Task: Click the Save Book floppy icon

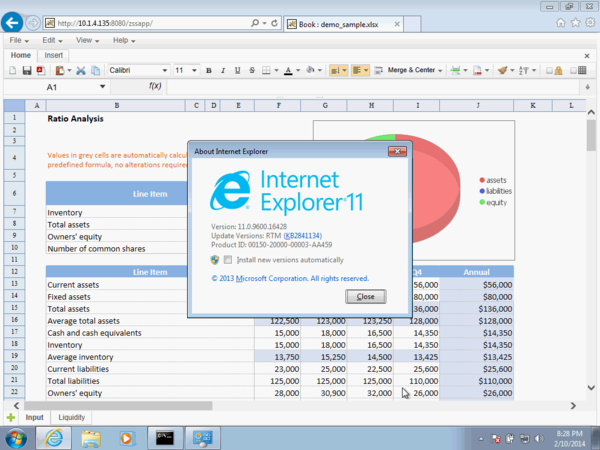Action: tap(27, 70)
